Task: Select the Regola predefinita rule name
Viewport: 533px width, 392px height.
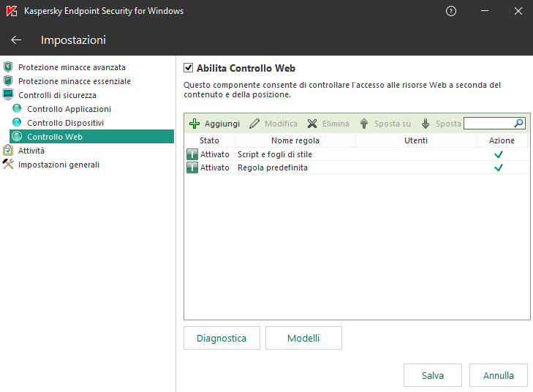Action: point(272,167)
